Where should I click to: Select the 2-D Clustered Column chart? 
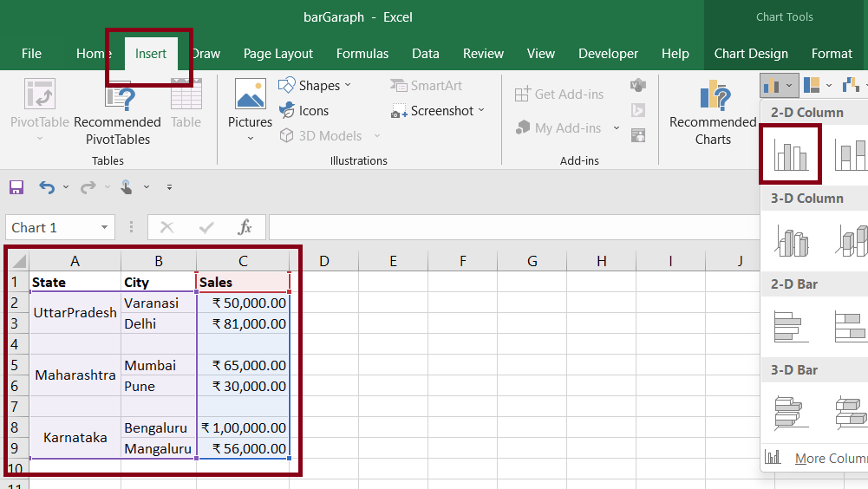791,154
